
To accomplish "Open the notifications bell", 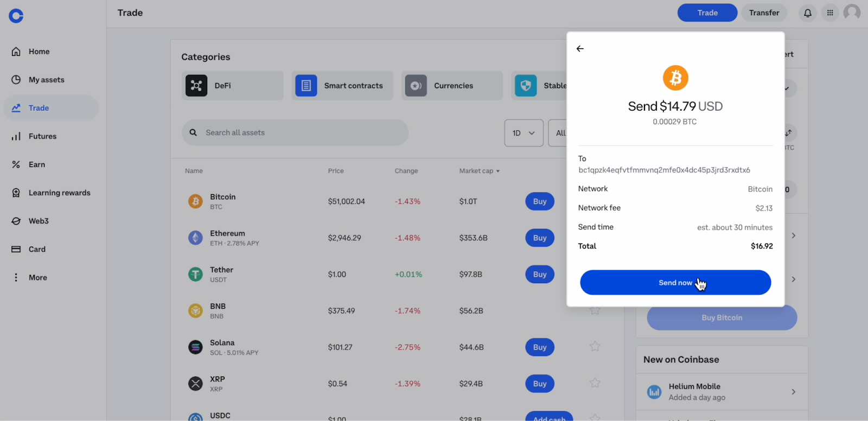I will point(807,13).
